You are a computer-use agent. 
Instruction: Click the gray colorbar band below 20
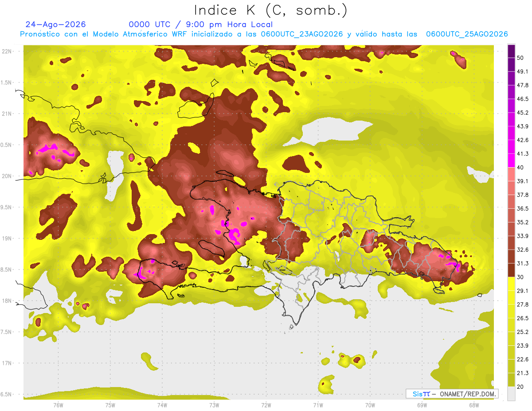click(x=511, y=393)
